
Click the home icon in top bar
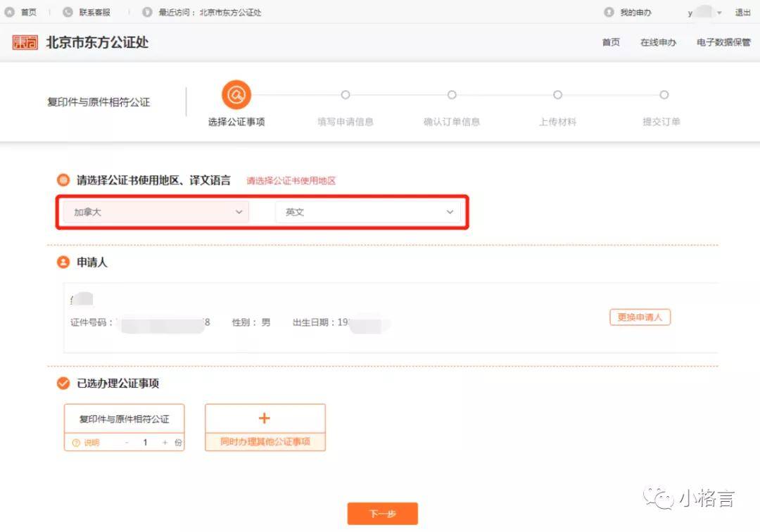point(10,12)
